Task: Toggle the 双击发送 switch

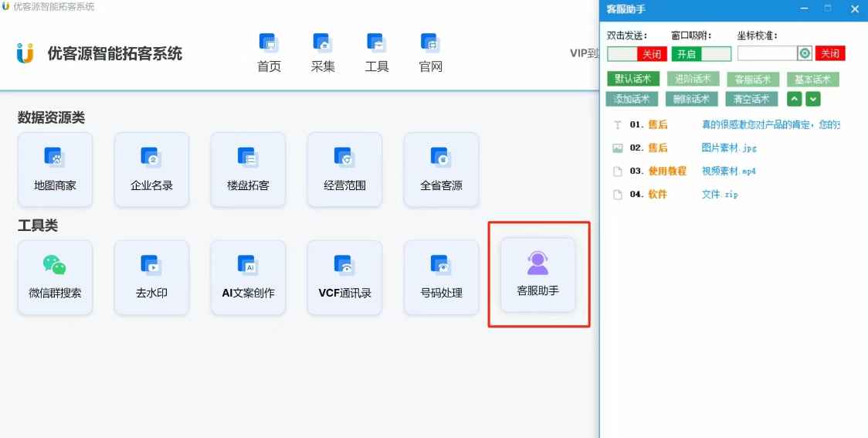Action: point(636,54)
